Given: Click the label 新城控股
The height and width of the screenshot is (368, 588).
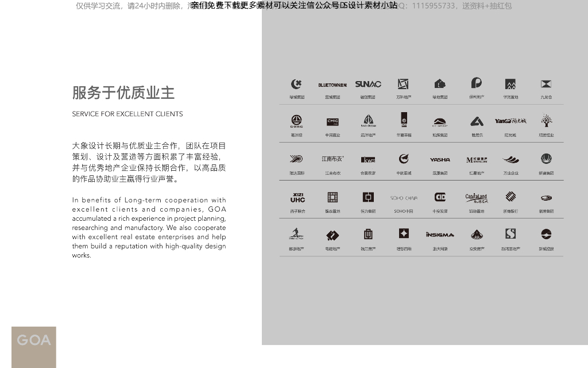Looking at the screenshot, I should (x=547, y=248).
